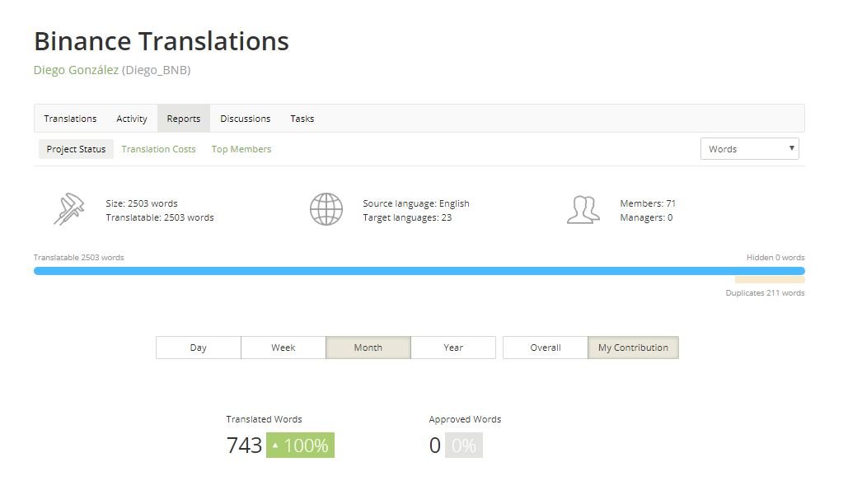Open Top Members report
The height and width of the screenshot is (504, 848).
click(x=241, y=149)
